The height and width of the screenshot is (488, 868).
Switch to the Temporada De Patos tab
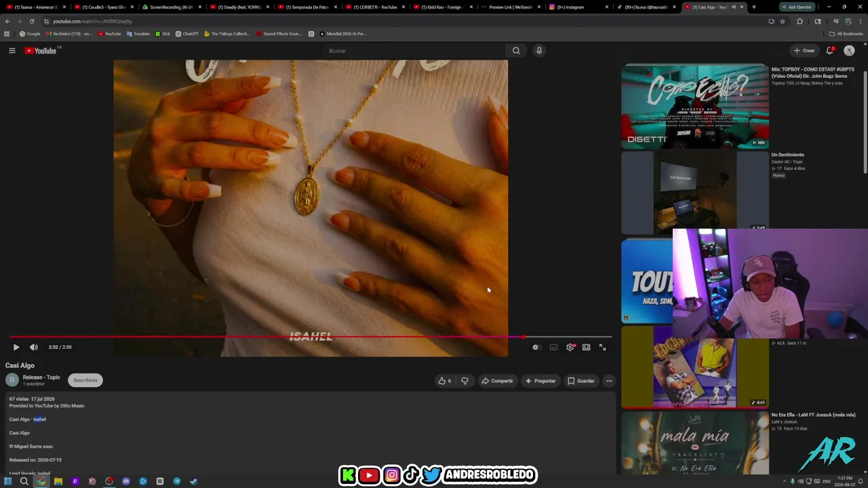click(x=307, y=7)
